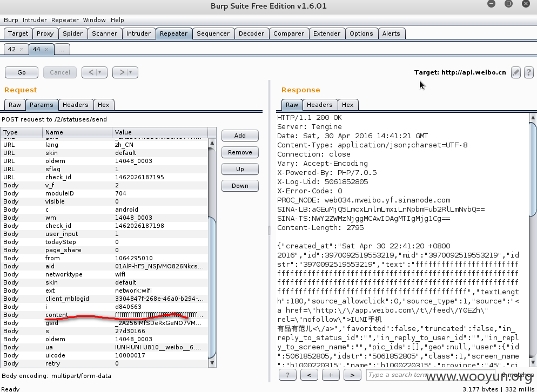Switch to the Comparer tab
Screen dimensions: 537x392
click(288, 33)
